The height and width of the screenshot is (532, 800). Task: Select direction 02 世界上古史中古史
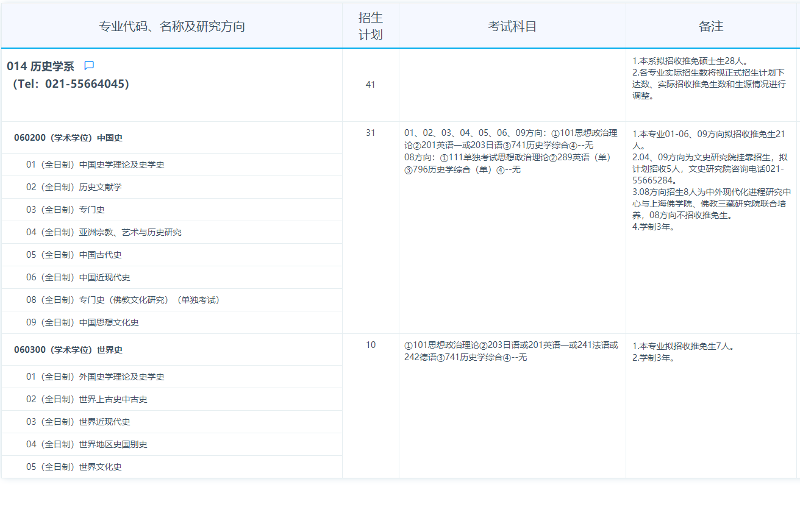86,399
